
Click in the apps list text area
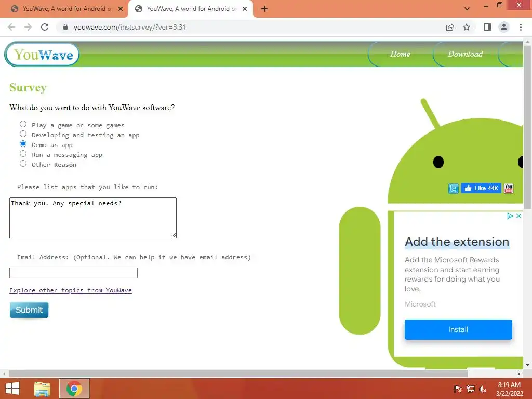point(93,218)
